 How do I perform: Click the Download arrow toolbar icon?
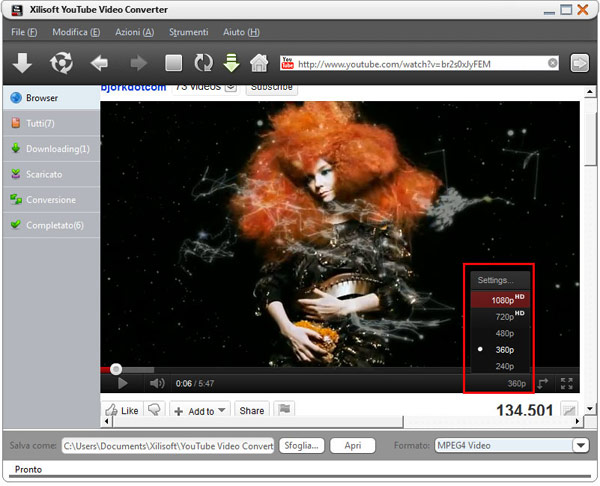(22, 63)
